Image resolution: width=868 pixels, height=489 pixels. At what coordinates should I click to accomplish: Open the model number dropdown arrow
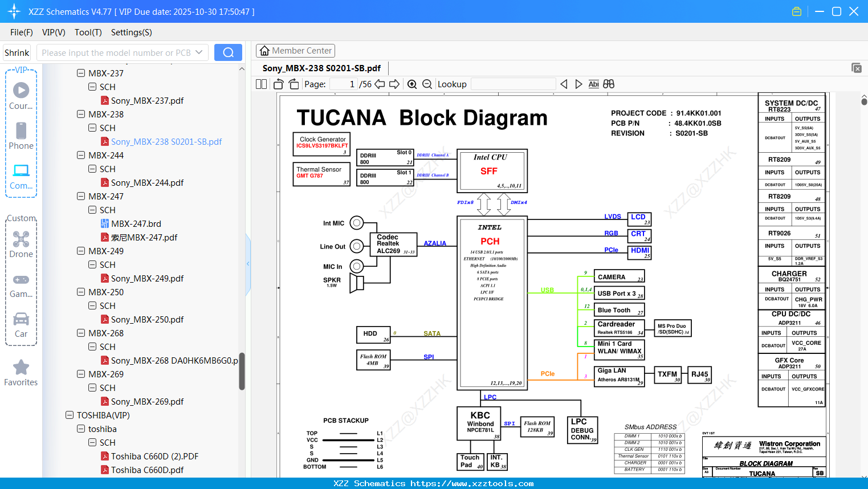coord(199,52)
